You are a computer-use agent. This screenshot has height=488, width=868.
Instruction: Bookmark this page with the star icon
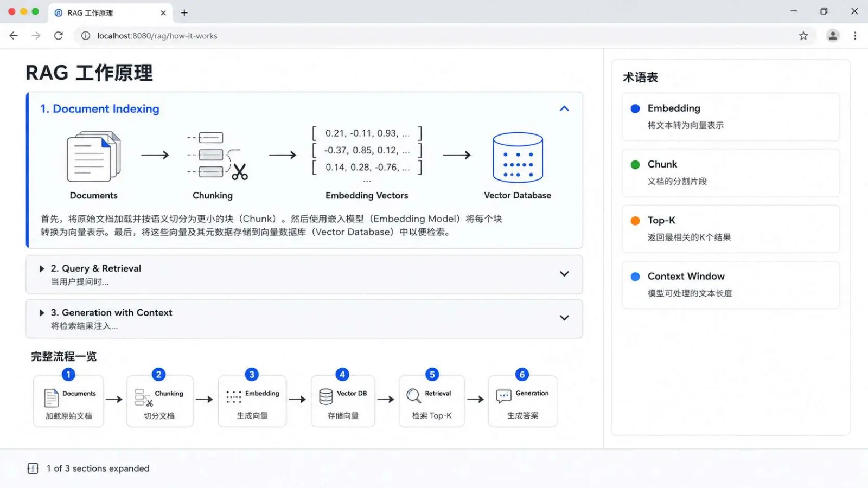(803, 36)
